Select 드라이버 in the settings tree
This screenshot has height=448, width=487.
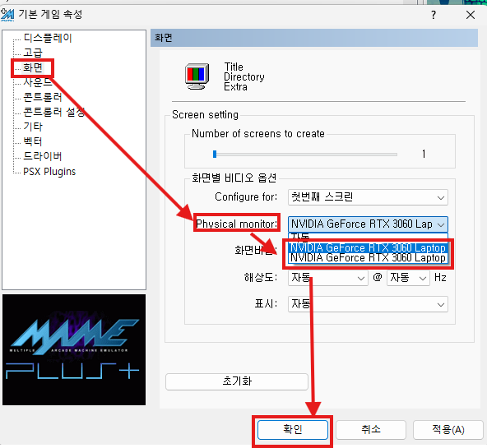coord(43,156)
